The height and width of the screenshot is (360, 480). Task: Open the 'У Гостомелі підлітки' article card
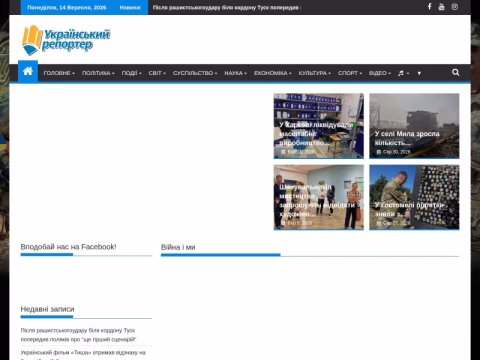[x=414, y=197]
